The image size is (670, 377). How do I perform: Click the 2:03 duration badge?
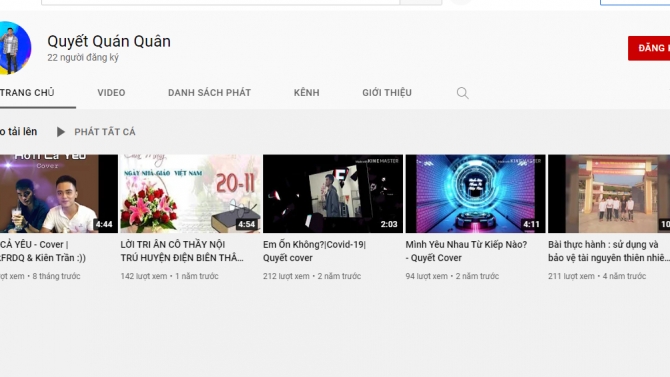click(389, 224)
